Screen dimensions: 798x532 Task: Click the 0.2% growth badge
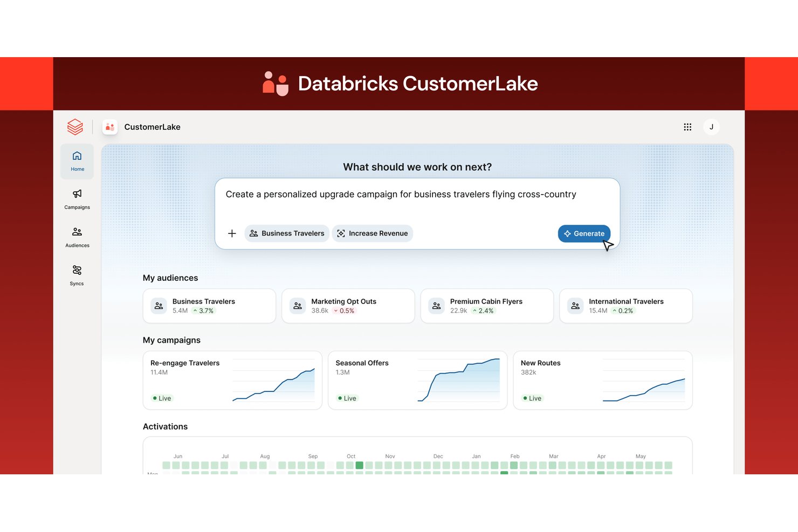(623, 311)
